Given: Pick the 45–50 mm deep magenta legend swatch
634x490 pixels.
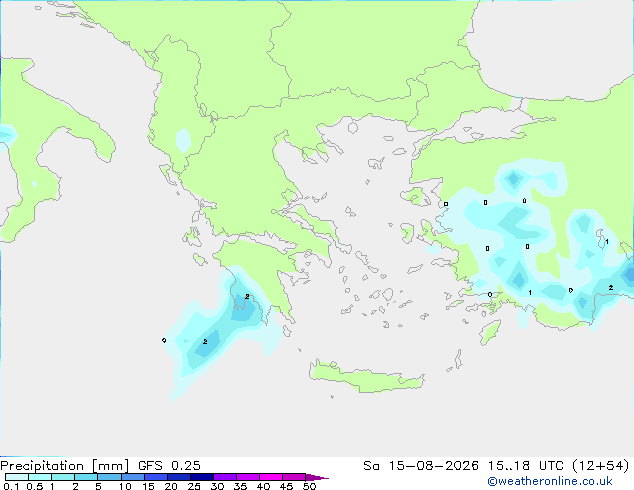Looking at the screenshot, I should click(x=294, y=477).
